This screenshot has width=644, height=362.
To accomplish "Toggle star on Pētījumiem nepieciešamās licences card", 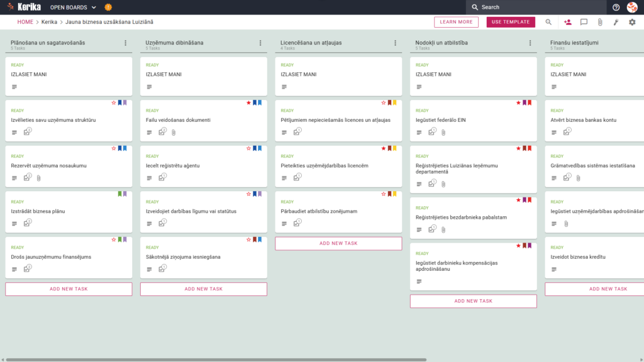I will coord(384,103).
